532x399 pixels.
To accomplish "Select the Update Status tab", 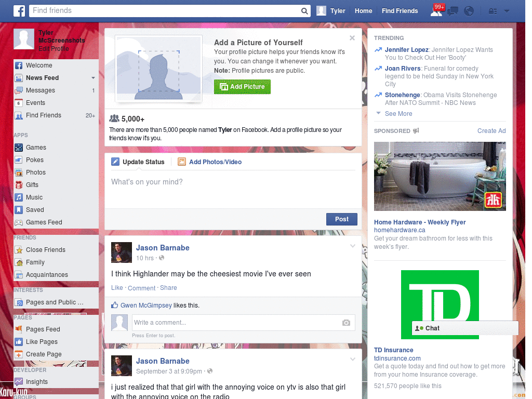I will [138, 162].
